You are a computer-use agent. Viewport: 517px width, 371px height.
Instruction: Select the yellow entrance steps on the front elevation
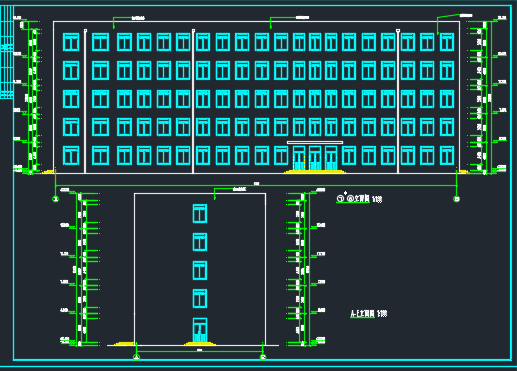tap(315, 172)
